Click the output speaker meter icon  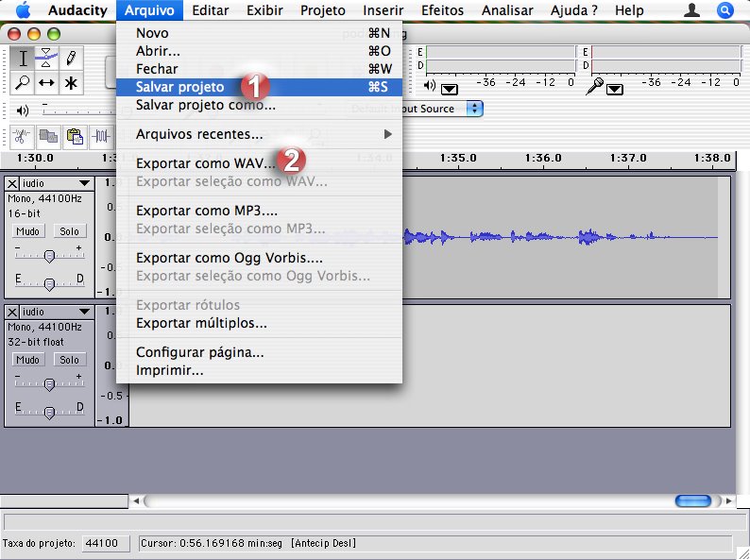430,86
